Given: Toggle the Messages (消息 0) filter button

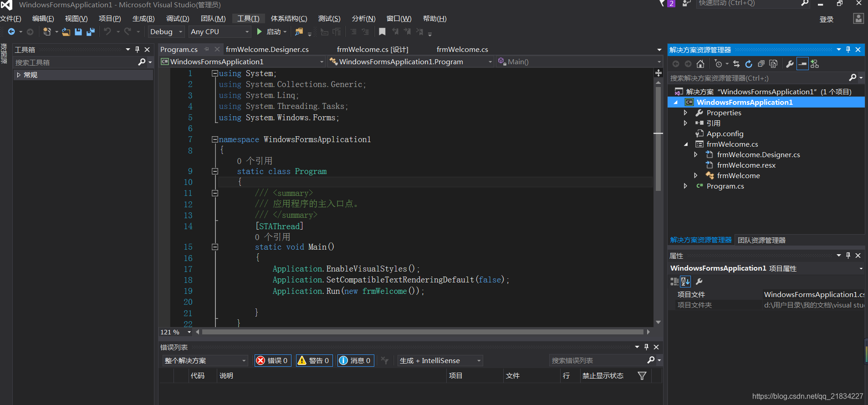Looking at the screenshot, I should [x=356, y=360].
